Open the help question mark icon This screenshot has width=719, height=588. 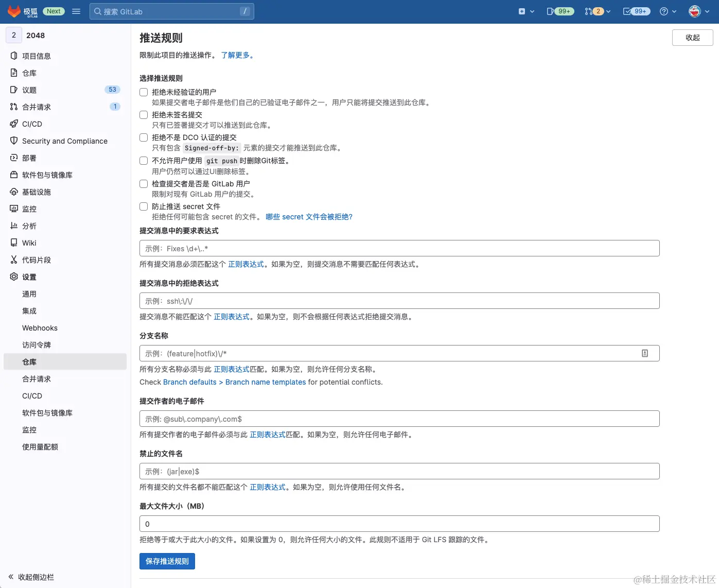[664, 11]
